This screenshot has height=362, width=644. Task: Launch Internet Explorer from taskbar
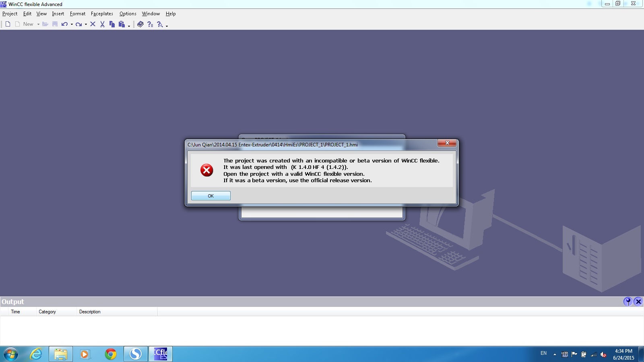pyautogui.click(x=36, y=354)
